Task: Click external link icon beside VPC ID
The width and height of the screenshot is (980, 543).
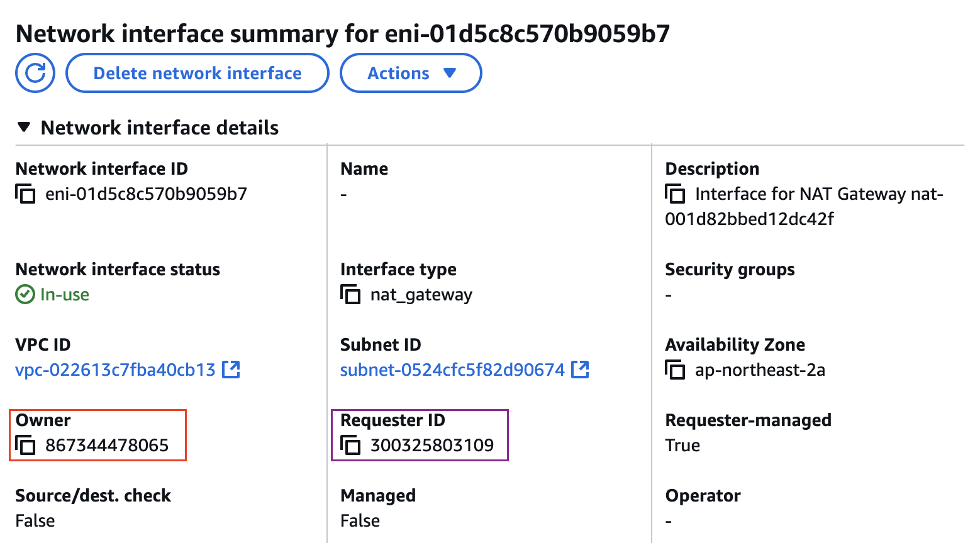Action: [x=231, y=370]
